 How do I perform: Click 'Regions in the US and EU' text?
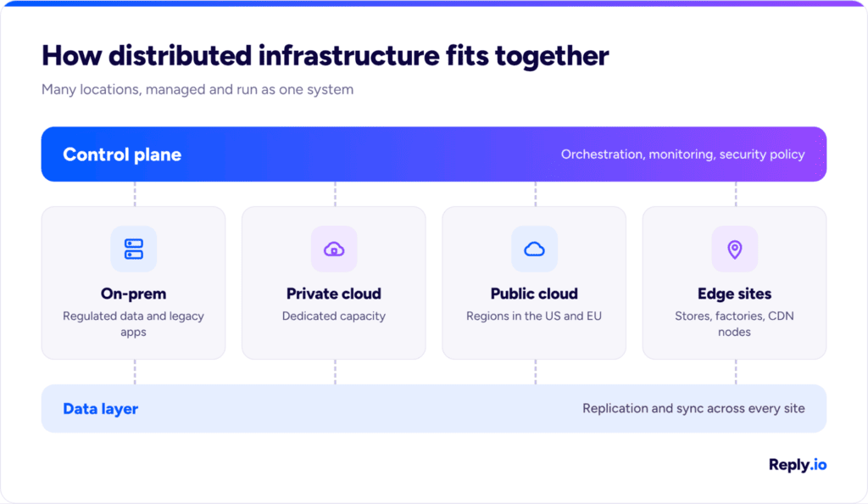[534, 316]
